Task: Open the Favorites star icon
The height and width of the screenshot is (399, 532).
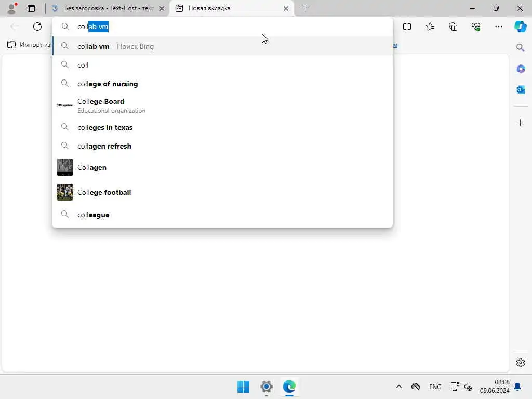Action: (x=430, y=26)
